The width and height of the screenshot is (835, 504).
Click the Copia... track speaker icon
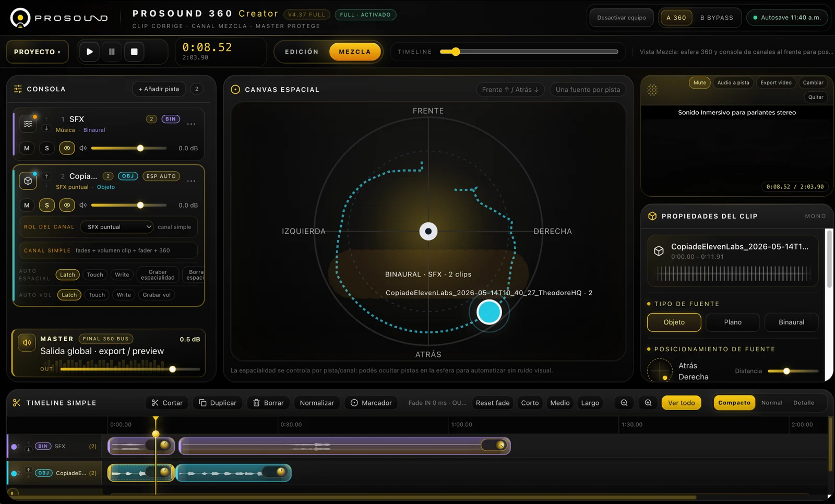pyautogui.click(x=83, y=205)
